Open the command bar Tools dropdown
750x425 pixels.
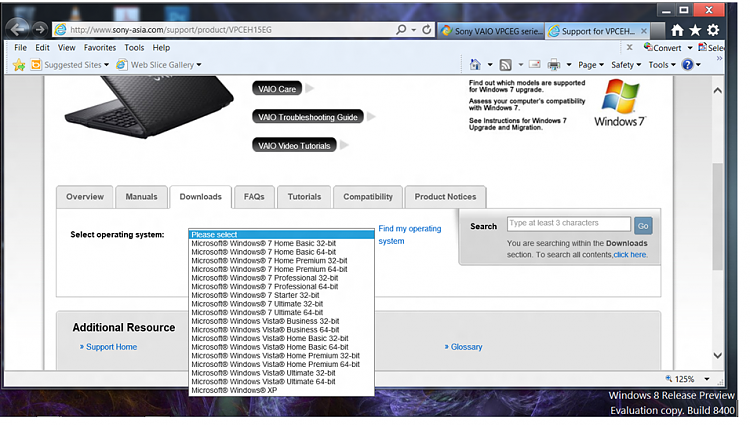click(x=662, y=65)
